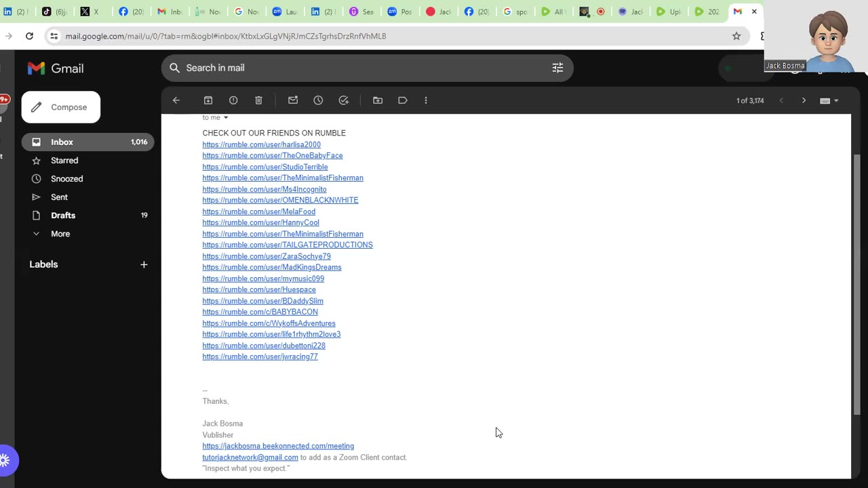
Task: Go to the newer email arrow
Action: pos(781,100)
